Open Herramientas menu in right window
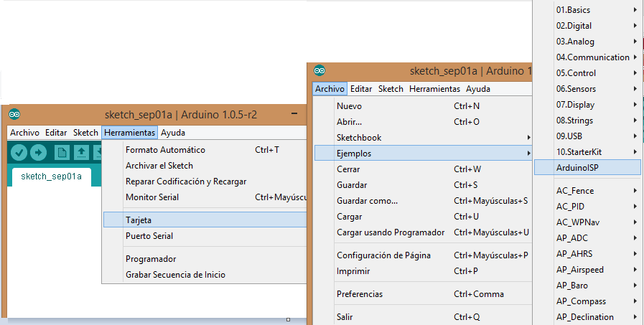644x325 pixels. point(434,89)
